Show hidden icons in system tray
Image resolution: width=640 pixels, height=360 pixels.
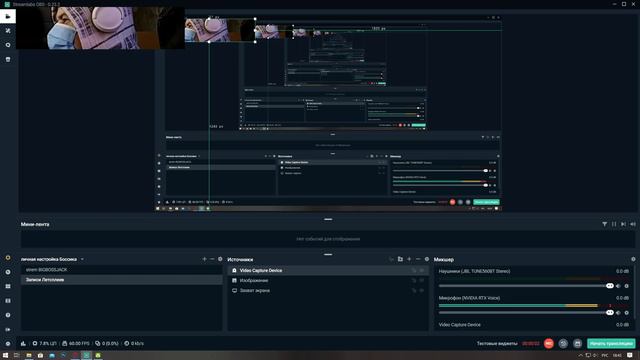580,356
